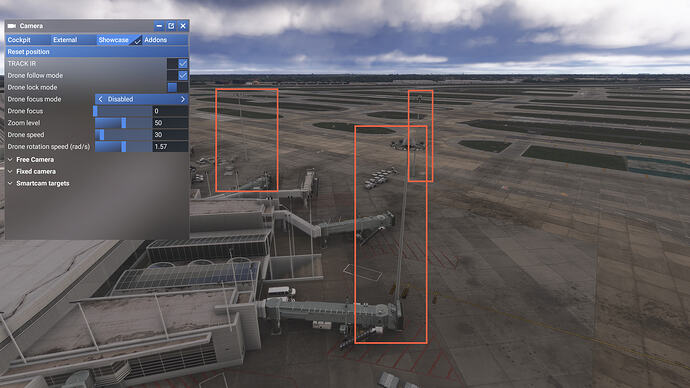Click the rotation speed value field showing 1.57
The height and width of the screenshot is (388, 690).
(x=170, y=146)
